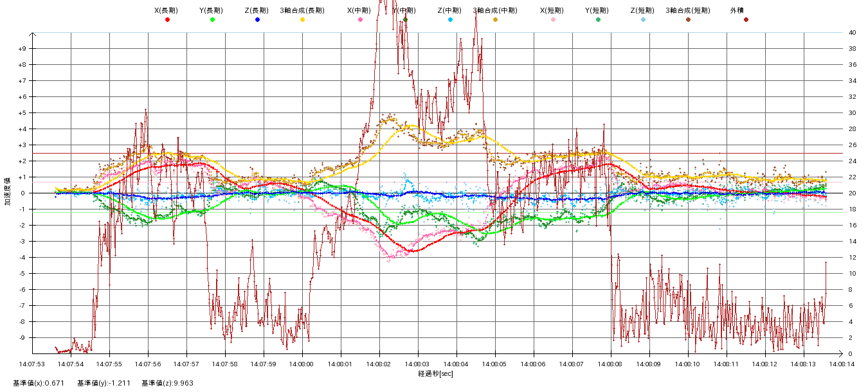This screenshot has height=392, width=868.
Task: Toggle the X(短期) series legend label
Action: 553,10
